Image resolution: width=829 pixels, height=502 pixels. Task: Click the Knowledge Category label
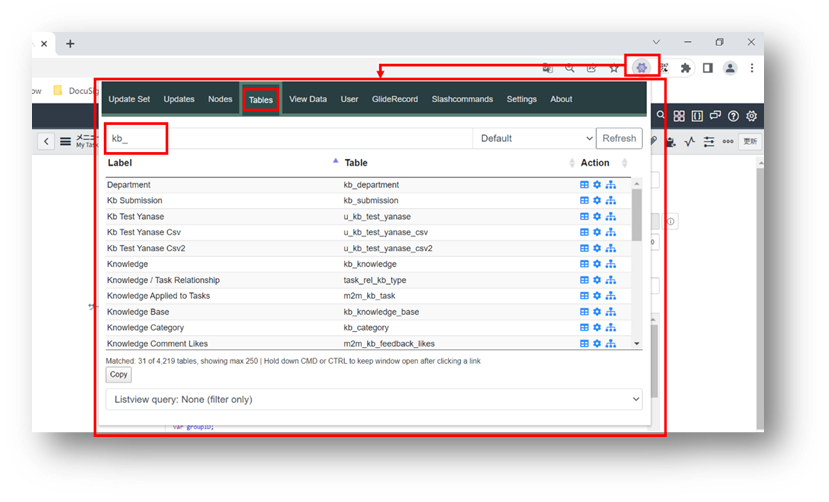[145, 328]
